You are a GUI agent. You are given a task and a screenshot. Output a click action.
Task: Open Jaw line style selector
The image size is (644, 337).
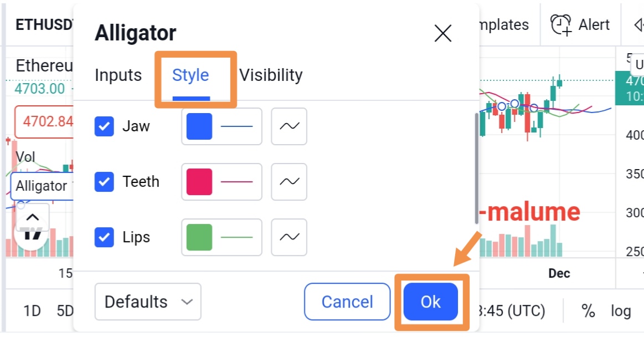pos(236,126)
